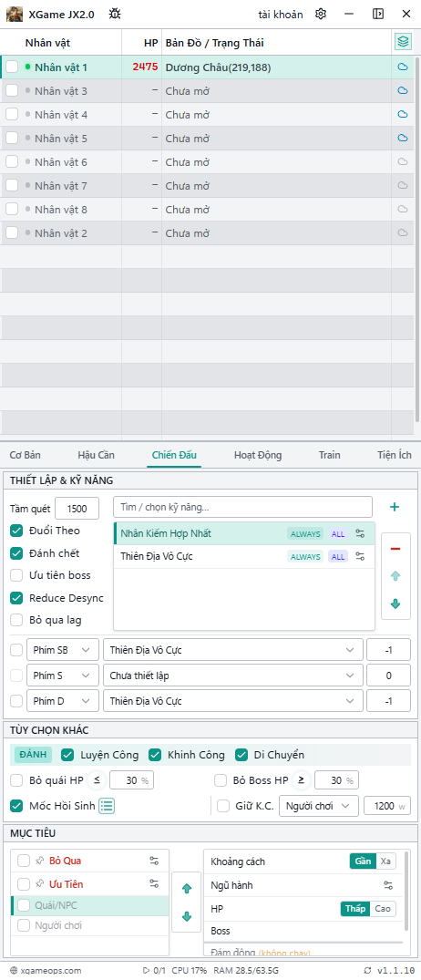Click the tài khoản account link

(281, 14)
